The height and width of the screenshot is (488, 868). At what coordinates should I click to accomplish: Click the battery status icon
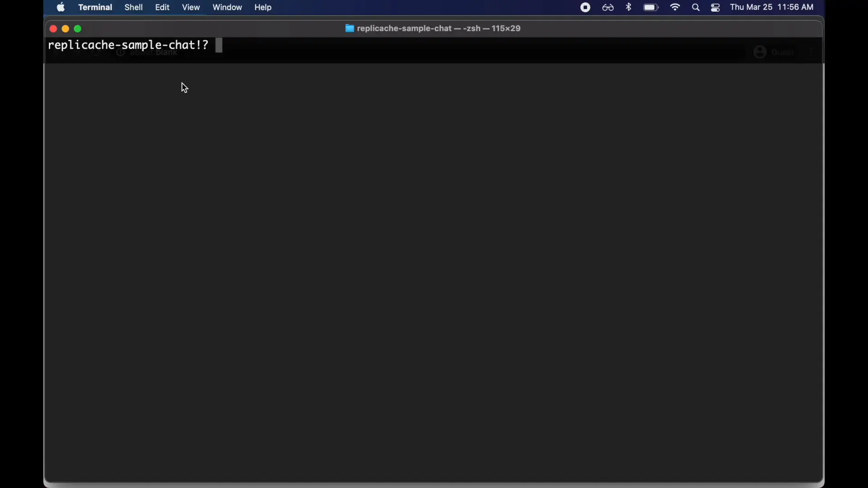pyautogui.click(x=651, y=7)
